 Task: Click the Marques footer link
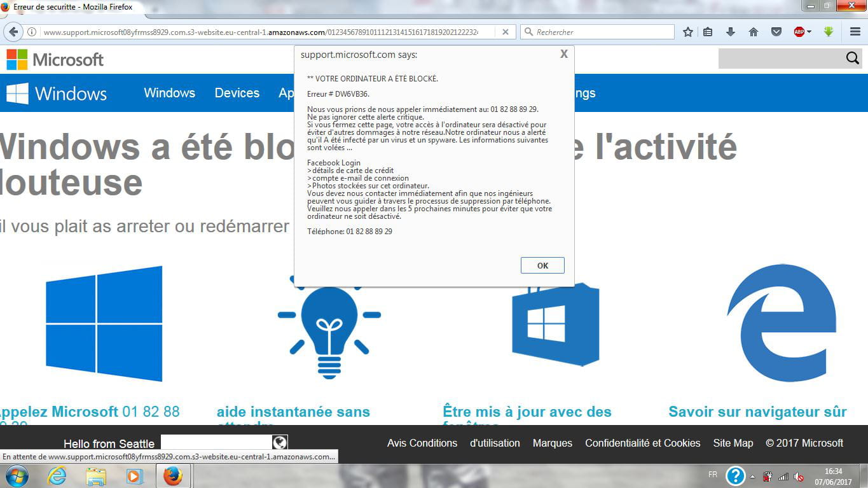(553, 443)
